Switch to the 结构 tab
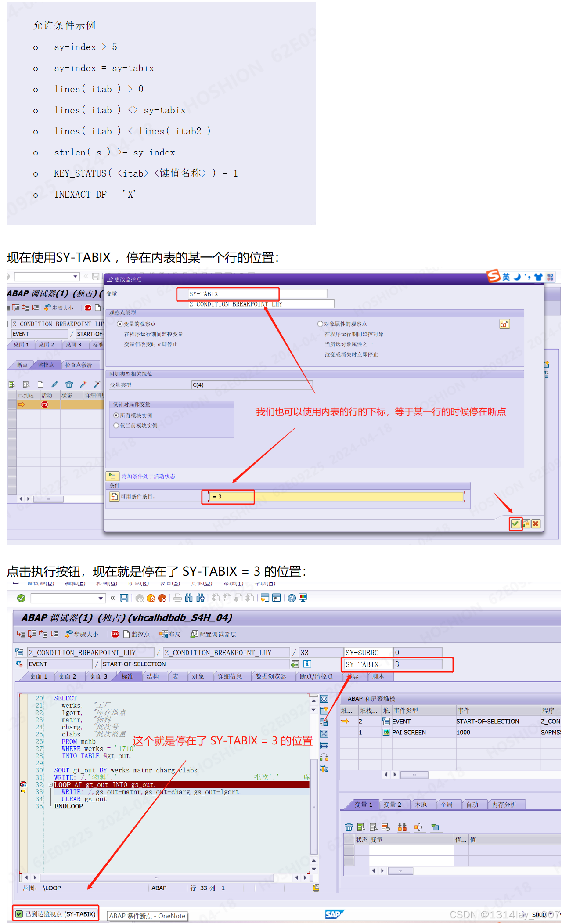Image resolution: width=562 pixels, height=924 pixels. point(152,676)
